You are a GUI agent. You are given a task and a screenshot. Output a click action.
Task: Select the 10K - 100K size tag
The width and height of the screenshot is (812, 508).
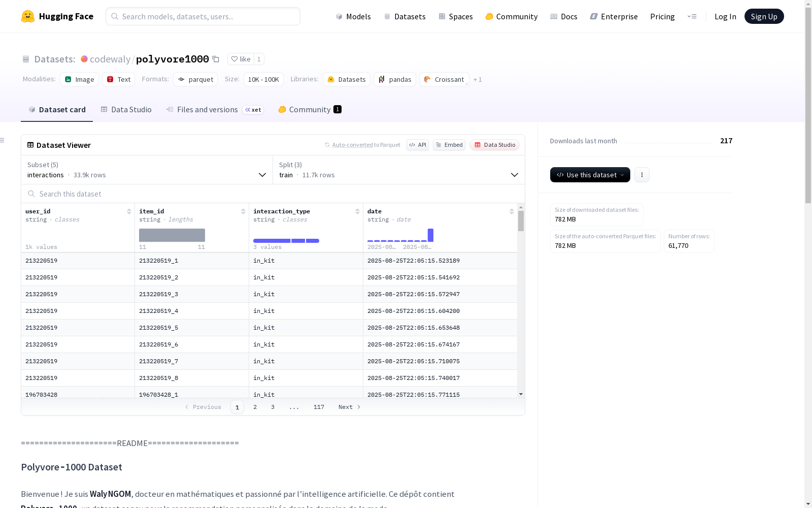[x=263, y=79]
